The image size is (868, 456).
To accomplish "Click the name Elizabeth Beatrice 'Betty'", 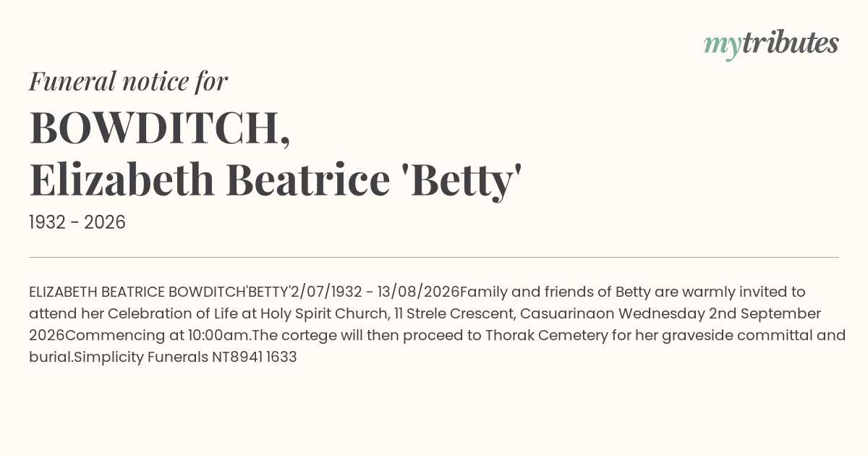I will [x=276, y=180].
